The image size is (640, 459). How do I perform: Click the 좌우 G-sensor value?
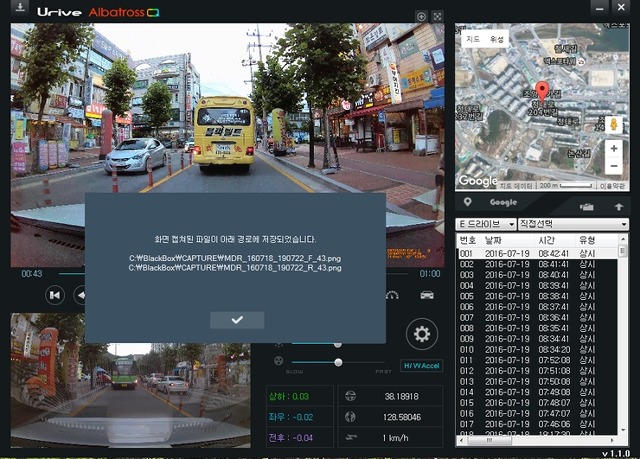[291, 417]
